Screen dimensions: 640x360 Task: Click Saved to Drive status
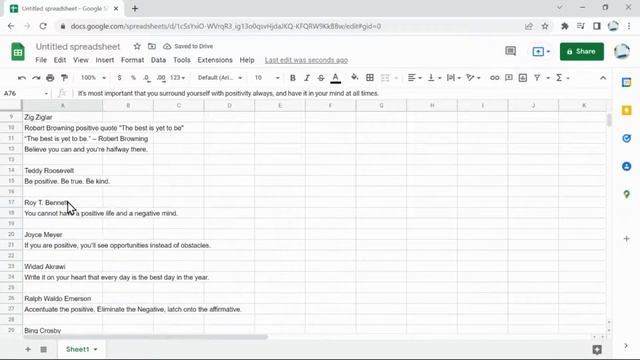(188, 47)
